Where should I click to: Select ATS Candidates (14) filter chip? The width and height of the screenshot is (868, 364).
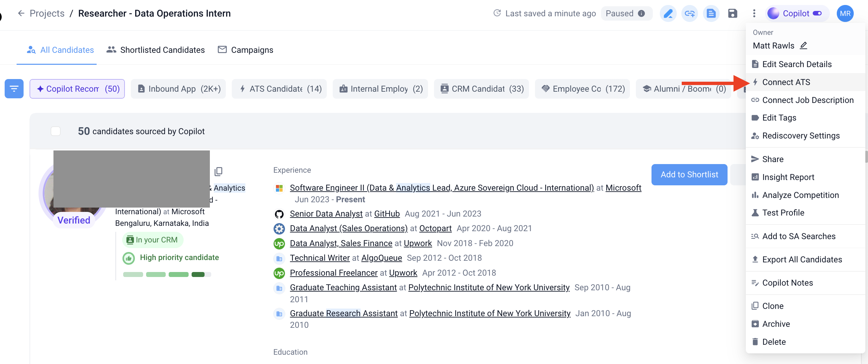(x=279, y=89)
